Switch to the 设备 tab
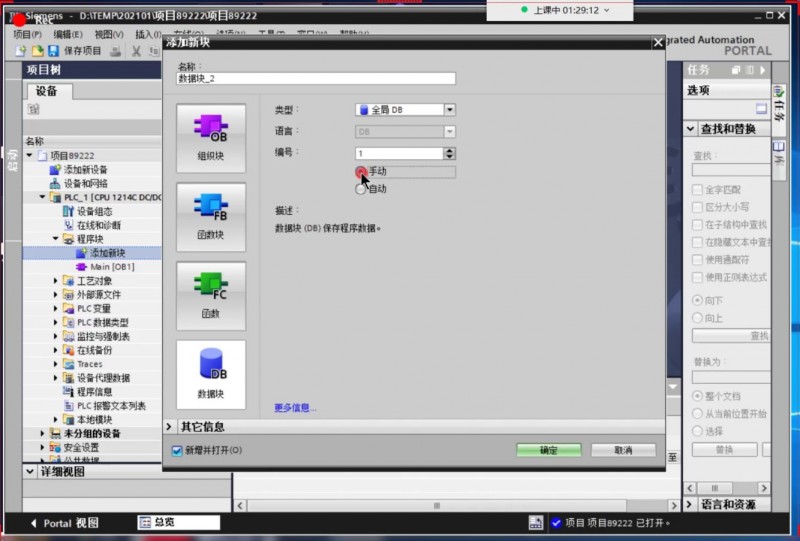 pyautogui.click(x=47, y=91)
